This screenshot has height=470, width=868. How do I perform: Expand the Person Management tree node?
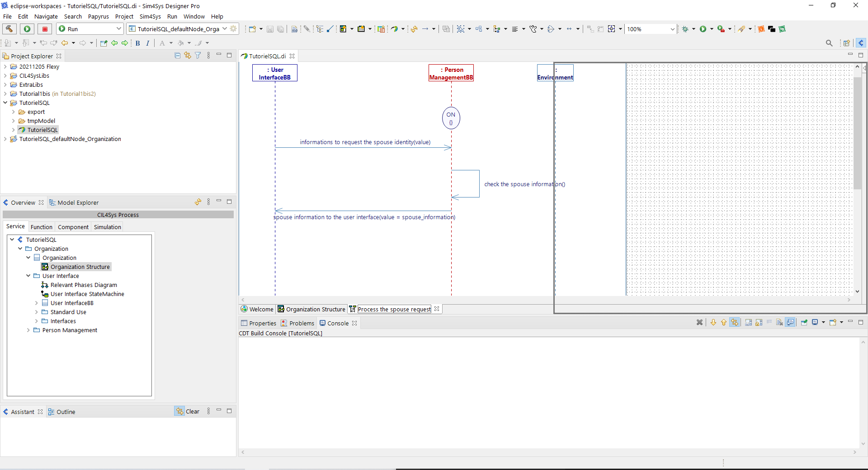[x=28, y=330]
